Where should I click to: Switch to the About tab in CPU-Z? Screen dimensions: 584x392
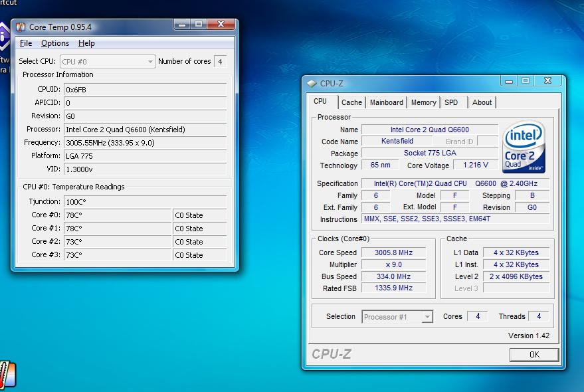click(482, 102)
